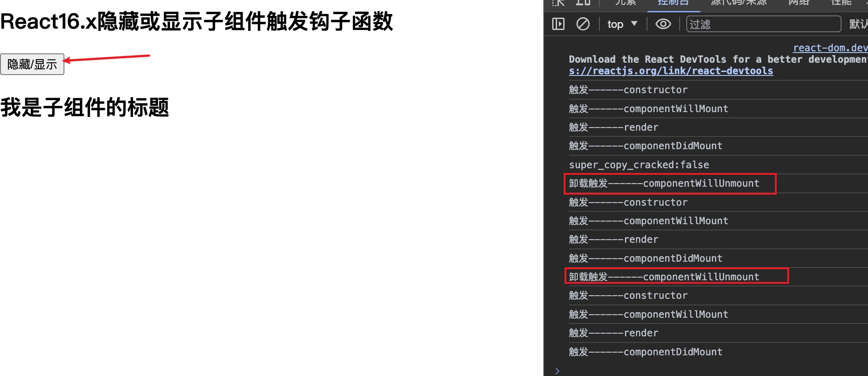
Task: Switch to the 网络 DevTools tab
Action: pyautogui.click(x=799, y=3)
